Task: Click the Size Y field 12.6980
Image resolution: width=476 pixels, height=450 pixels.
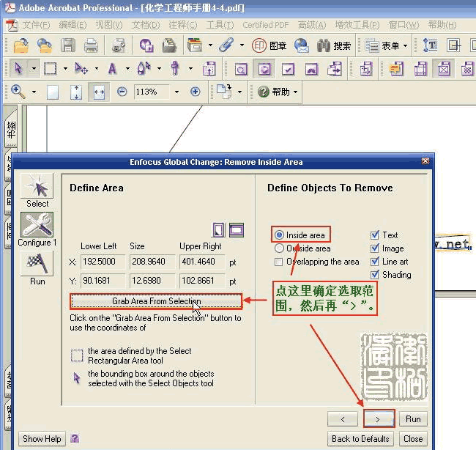Action: point(152,281)
